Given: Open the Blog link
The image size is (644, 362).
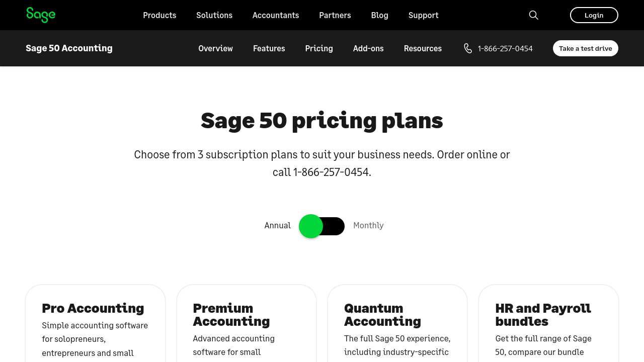Looking at the screenshot, I should [380, 15].
